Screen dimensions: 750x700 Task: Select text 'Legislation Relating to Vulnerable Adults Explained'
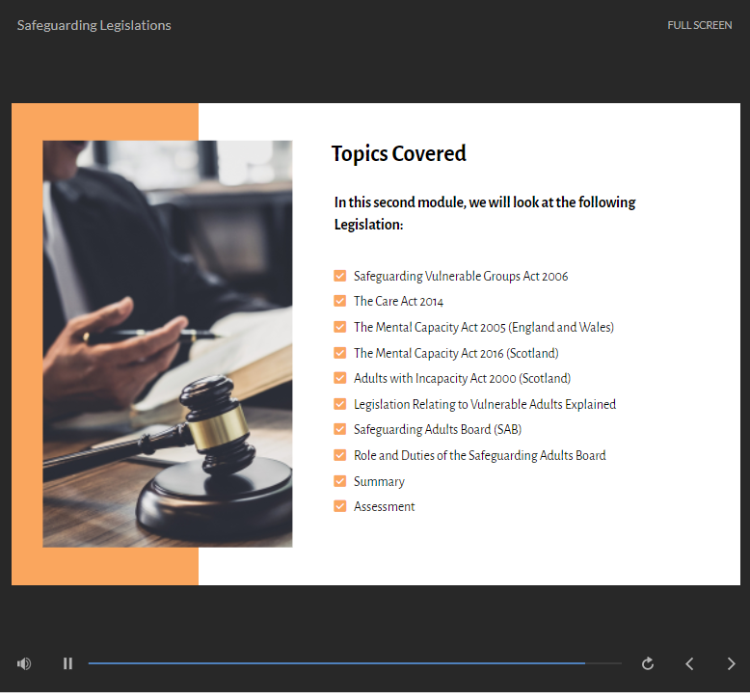[485, 404]
